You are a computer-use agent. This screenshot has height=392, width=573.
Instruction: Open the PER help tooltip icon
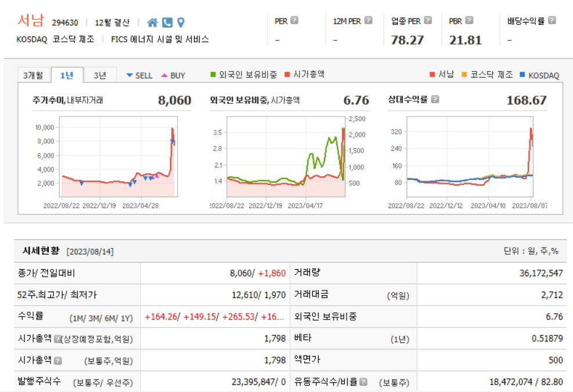(294, 21)
